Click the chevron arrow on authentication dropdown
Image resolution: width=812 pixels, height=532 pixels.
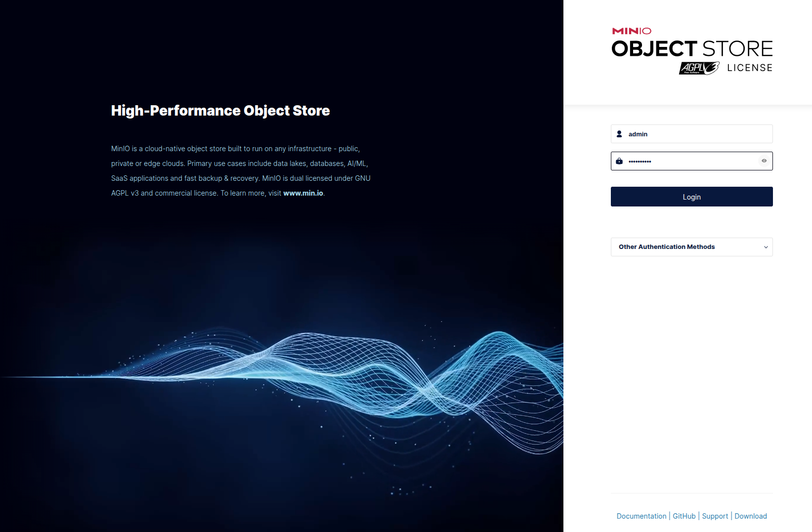click(x=766, y=247)
